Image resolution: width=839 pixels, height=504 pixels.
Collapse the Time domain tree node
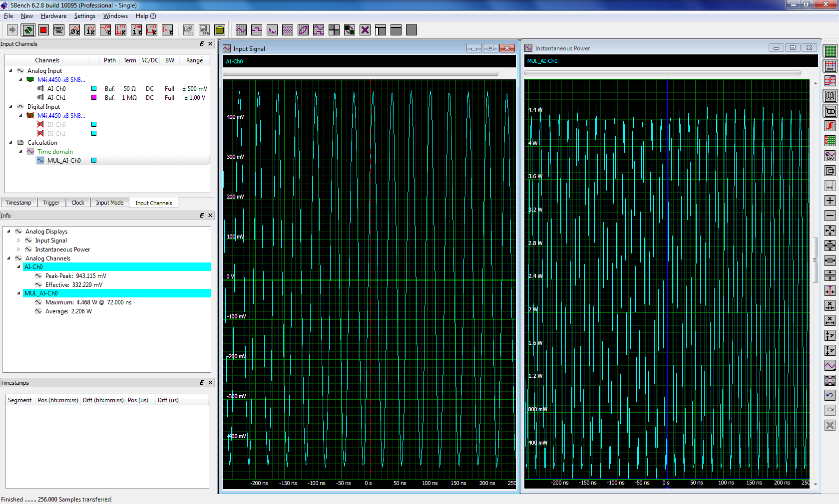point(20,152)
